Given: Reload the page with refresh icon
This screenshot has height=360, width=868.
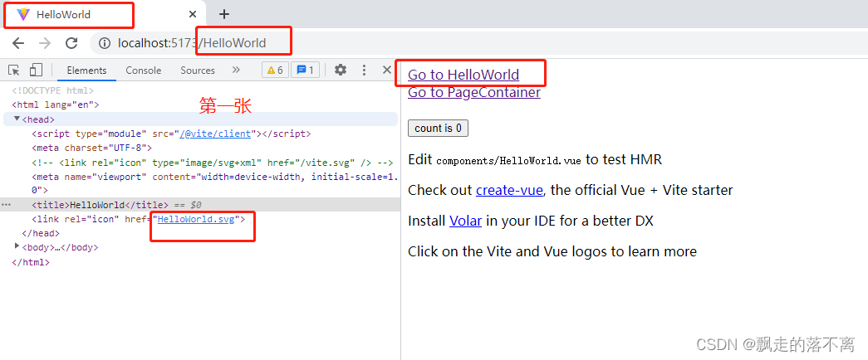Looking at the screenshot, I should (71, 43).
